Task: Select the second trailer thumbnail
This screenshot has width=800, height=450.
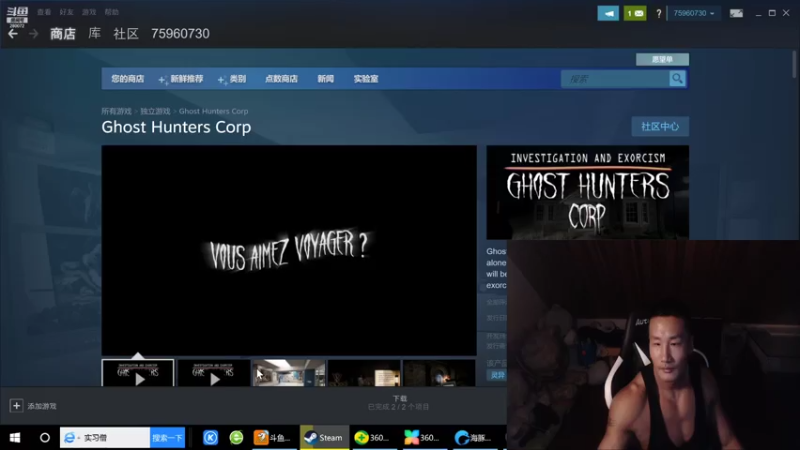Action: coord(213,373)
